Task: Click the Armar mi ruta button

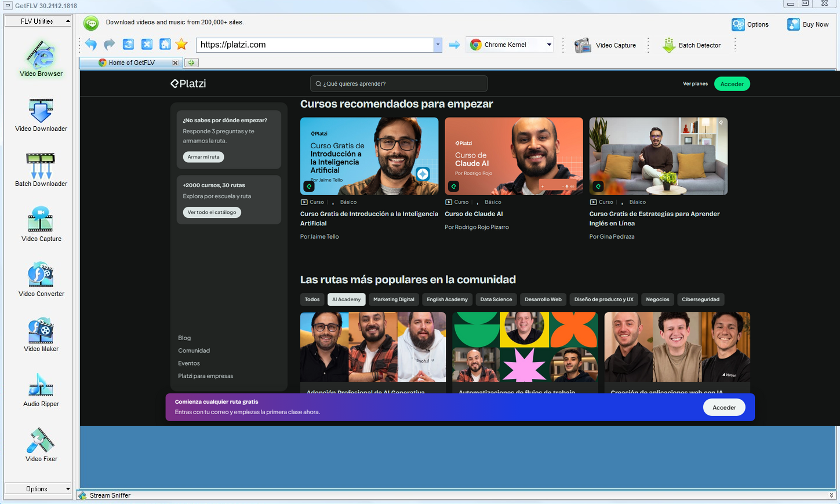Action: pyautogui.click(x=203, y=157)
